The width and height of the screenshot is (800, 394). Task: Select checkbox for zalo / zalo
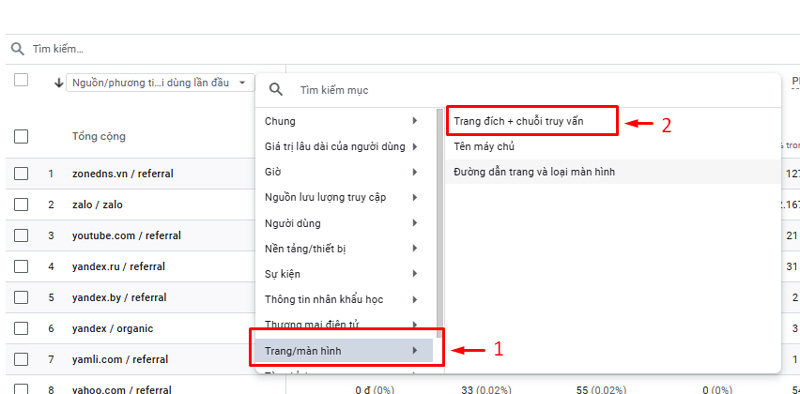click(x=21, y=205)
